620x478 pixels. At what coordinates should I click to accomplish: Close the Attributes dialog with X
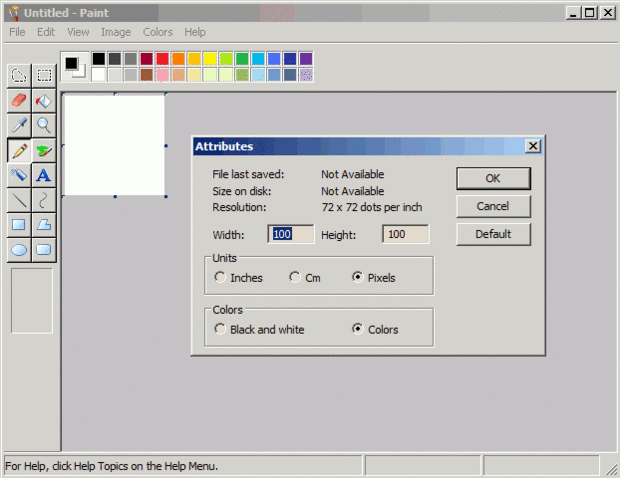click(533, 146)
